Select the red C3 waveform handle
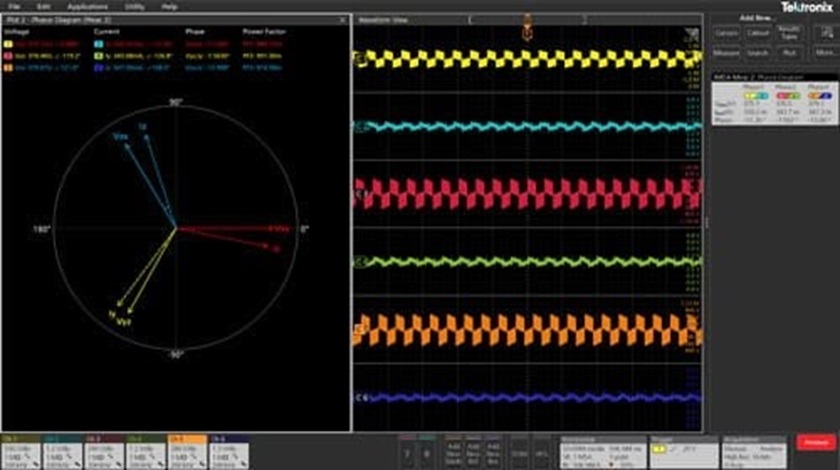 (362, 194)
